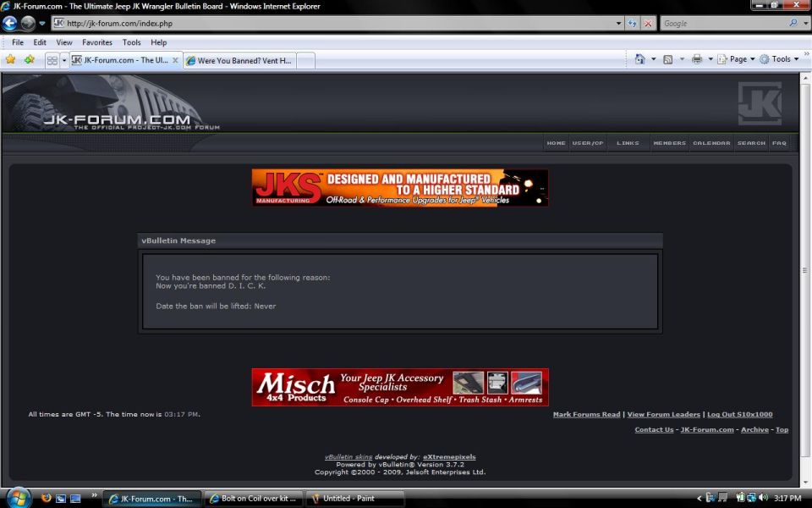Click the Home page icon

click(640, 59)
